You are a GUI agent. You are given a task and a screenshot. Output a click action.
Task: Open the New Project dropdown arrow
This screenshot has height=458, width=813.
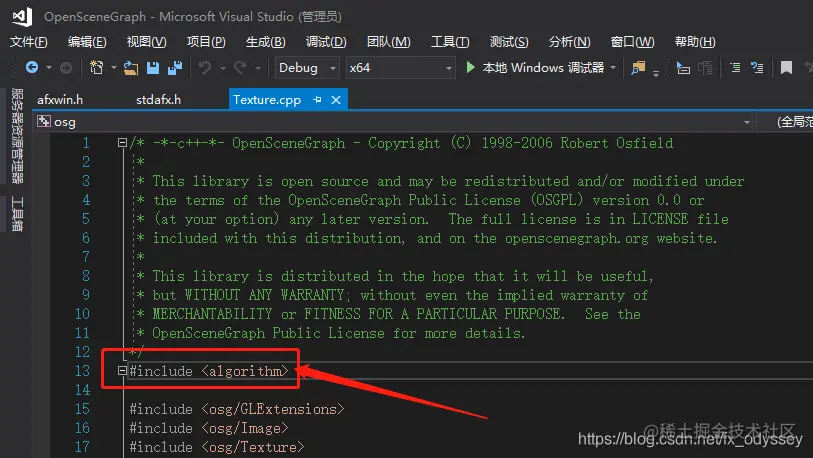coord(113,68)
